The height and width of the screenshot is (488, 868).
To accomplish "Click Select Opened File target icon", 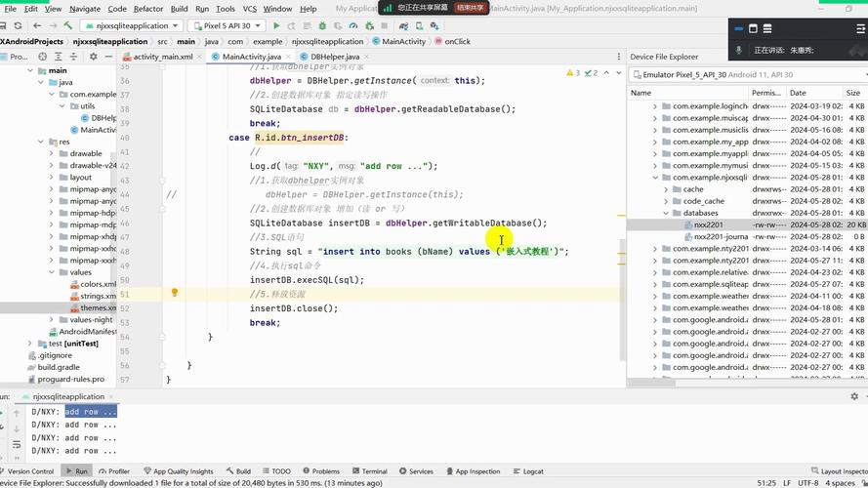I will [x=43, y=57].
